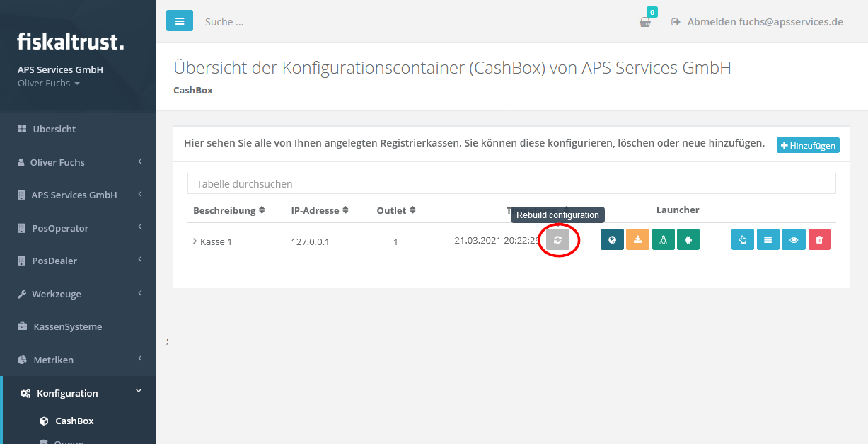Download the launcher via the orange icon
Image resolution: width=868 pixels, height=444 pixels.
(637, 240)
